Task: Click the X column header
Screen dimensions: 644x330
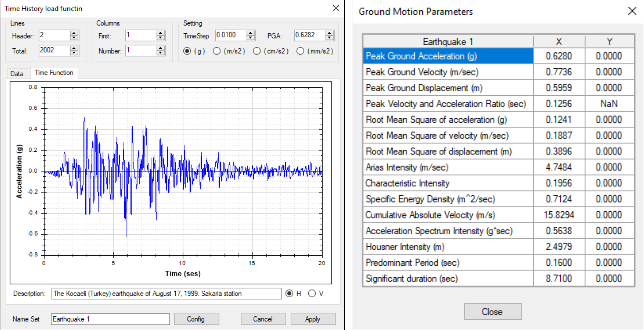Action: coord(559,42)
